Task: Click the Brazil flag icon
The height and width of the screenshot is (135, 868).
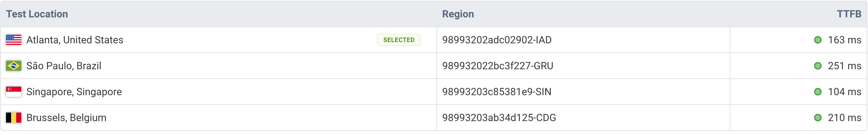Action: click(13, 66)
